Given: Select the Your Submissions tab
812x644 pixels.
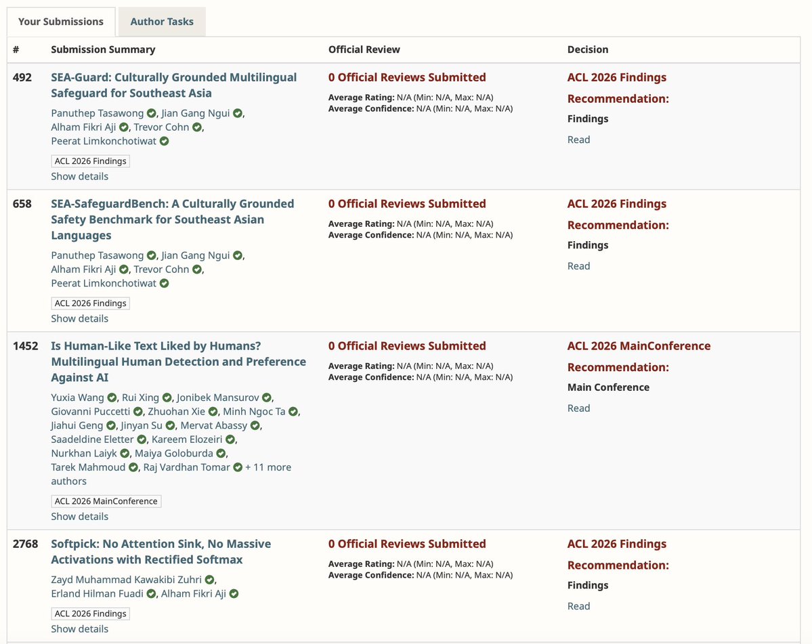Looking at the screenshot, I should [60, 22].
